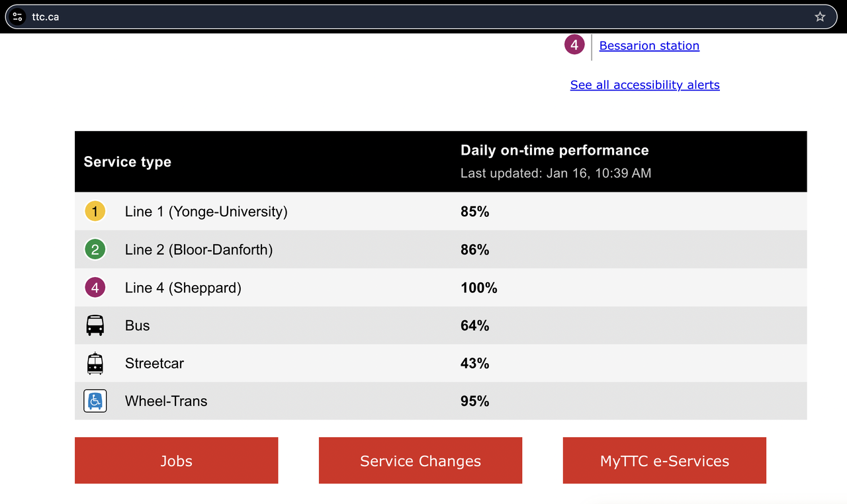
Task: Click the Line 1 yellow circle icon
Action: [x=95, y=212]
